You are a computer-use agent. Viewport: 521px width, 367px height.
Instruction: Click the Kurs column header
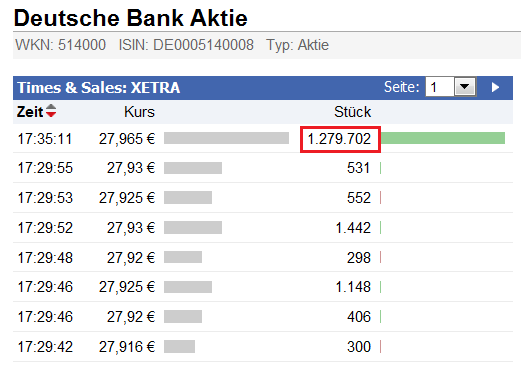[x=139, y=112]
